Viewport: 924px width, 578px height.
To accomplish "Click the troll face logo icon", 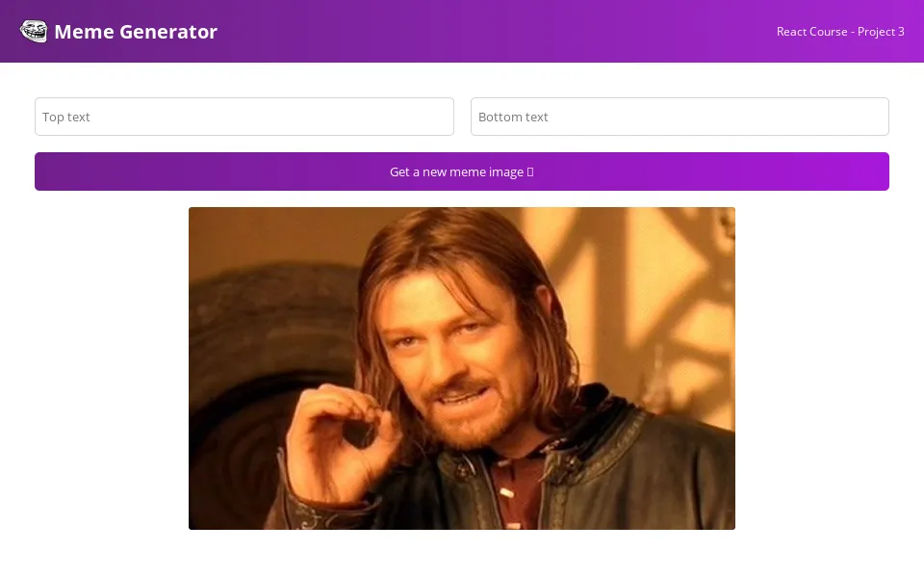I will (33, 31).
